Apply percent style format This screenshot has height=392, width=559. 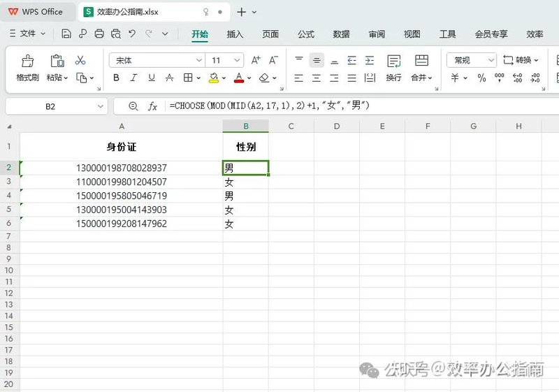tap(481, 78)
